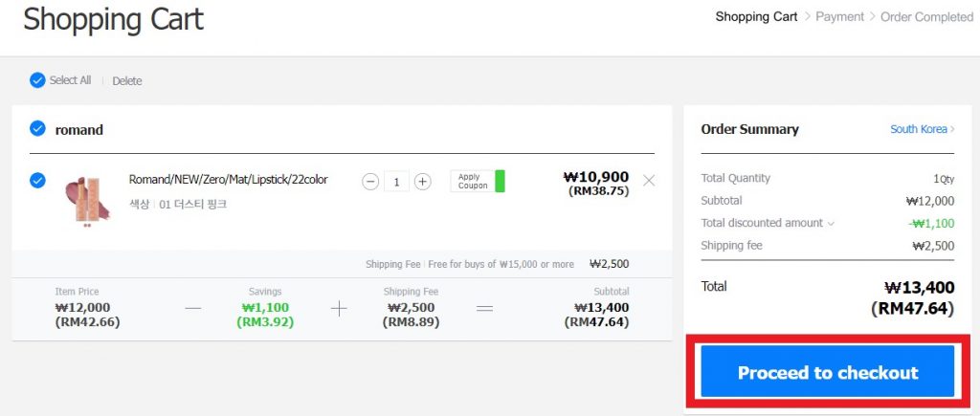Click the Item Price ₩12,000 (RM42.66)

(x=87, y=315)
